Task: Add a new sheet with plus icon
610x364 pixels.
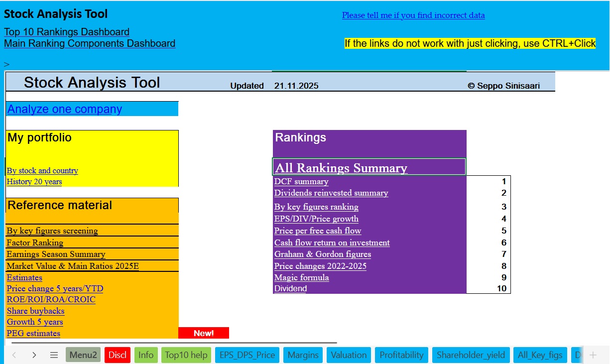Action: [x=593, y=355]
